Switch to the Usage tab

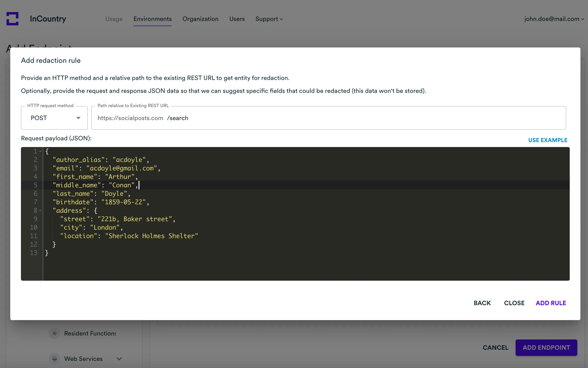114,19
